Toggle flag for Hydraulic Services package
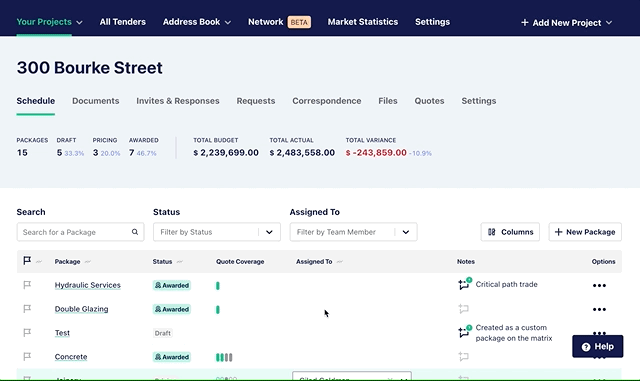This screenshot has width=640, height=381. pyautogui.click(x=27, y=285)
